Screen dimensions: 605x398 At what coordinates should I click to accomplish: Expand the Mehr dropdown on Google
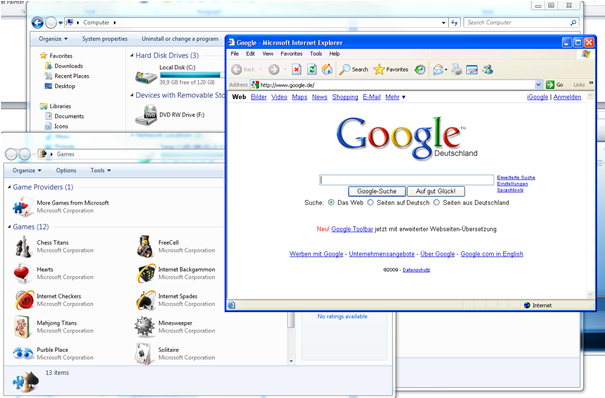pyautogui.click(x=404, y=97)
